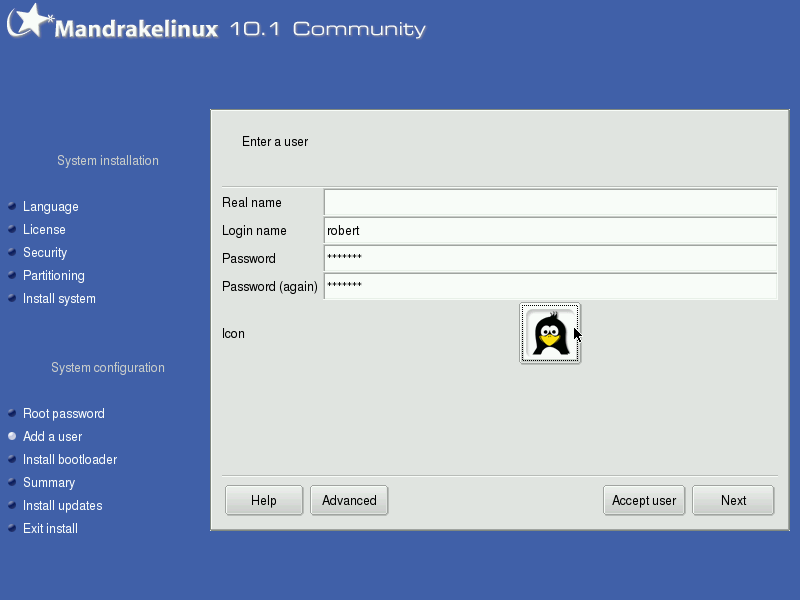This screenshot has height=600, width=800.
Task: Click the Accept user button
Action: (644, 501)
